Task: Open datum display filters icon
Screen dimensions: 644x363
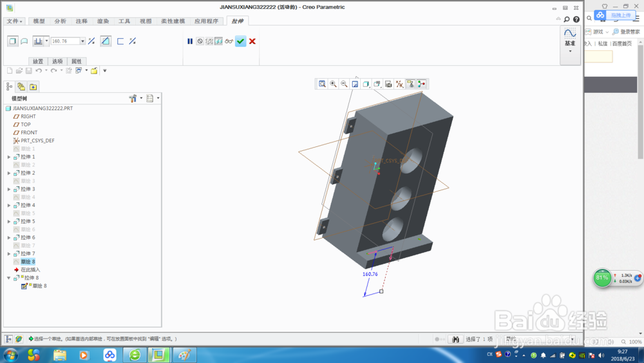Action: click(399, 84)
